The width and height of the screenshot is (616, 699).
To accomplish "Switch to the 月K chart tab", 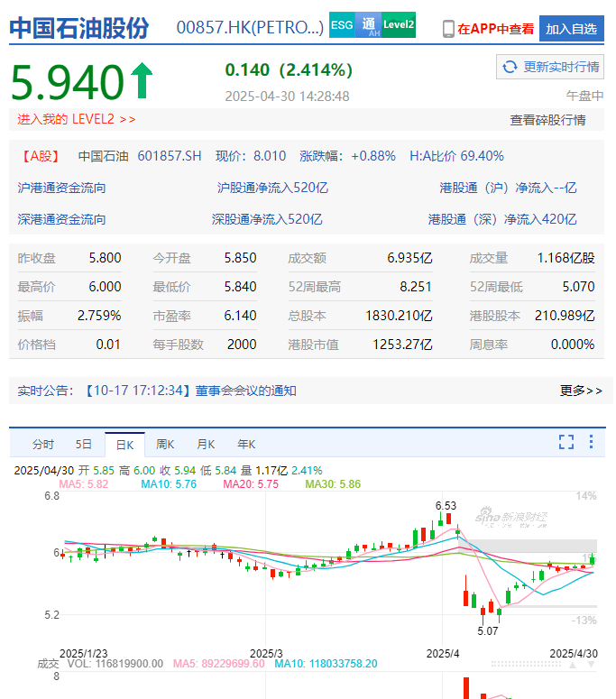I will pos(206,445).
